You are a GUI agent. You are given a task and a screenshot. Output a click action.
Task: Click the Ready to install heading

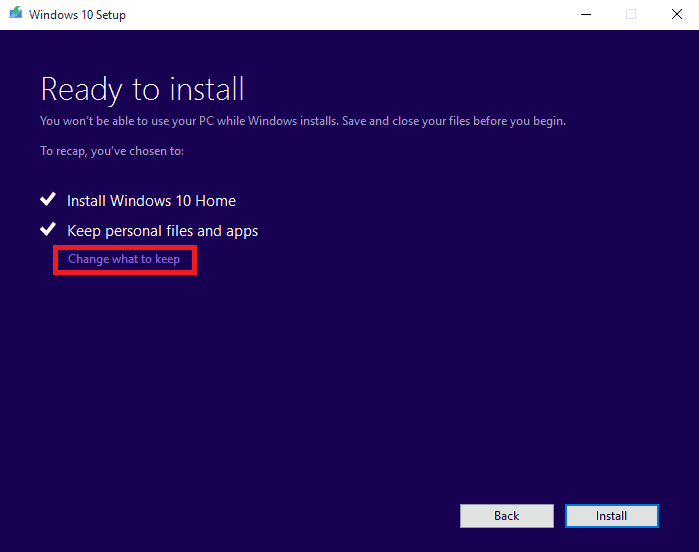[142, 90]
